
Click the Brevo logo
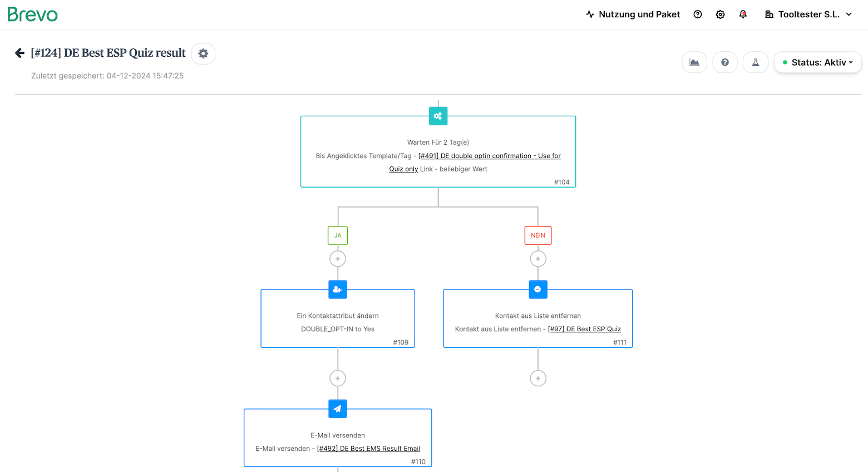33,14
